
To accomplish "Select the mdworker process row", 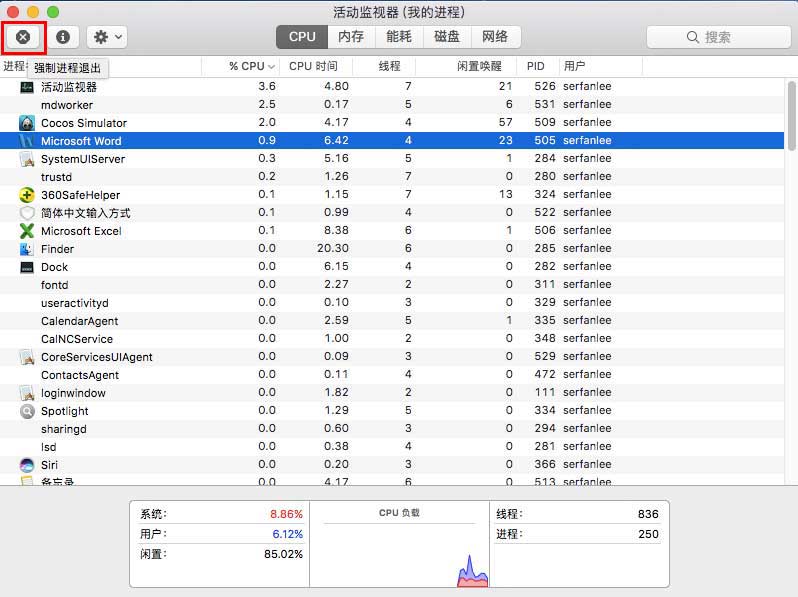I will tap(392, 105).
